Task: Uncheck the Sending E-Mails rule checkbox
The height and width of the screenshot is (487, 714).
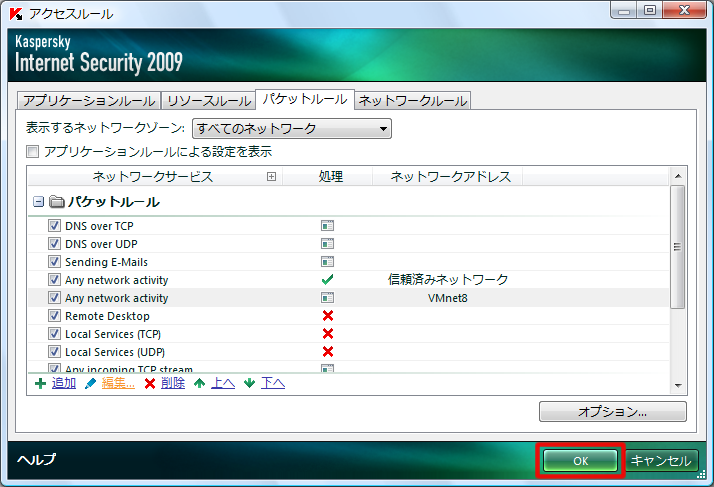Action: (55, 262)
